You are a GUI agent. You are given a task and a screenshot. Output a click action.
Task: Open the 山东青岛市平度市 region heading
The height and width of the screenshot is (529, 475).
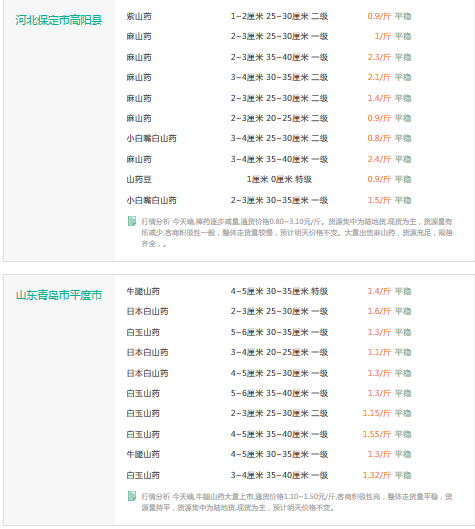pyautogui.click(x=59, y=295)
